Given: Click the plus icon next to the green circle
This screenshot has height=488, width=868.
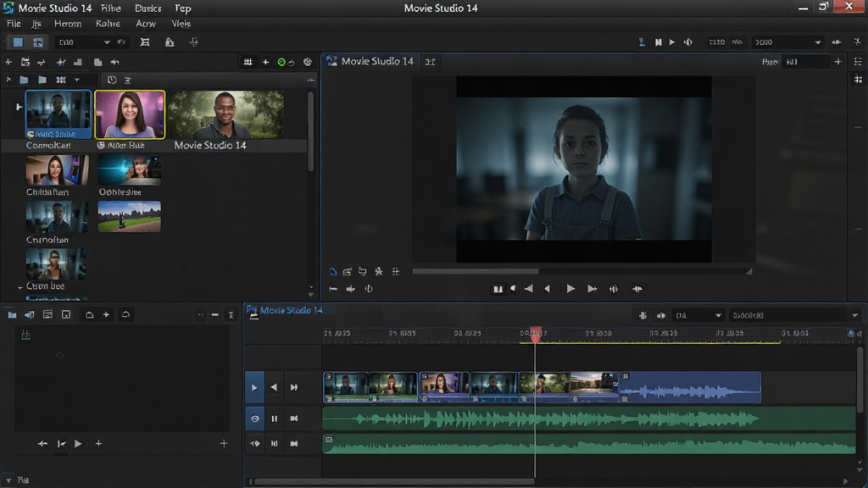Looking at the screenshot, I should (265, 62).
